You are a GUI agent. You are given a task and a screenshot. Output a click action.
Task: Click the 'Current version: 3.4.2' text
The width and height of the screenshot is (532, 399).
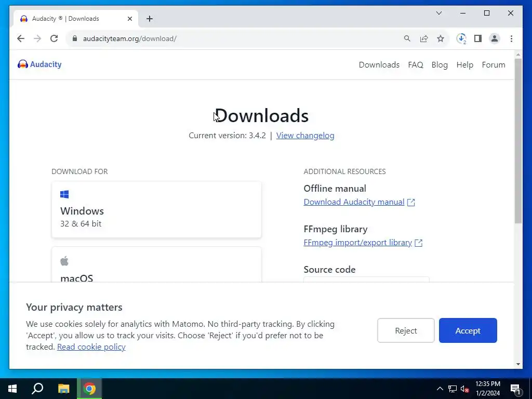227,136
